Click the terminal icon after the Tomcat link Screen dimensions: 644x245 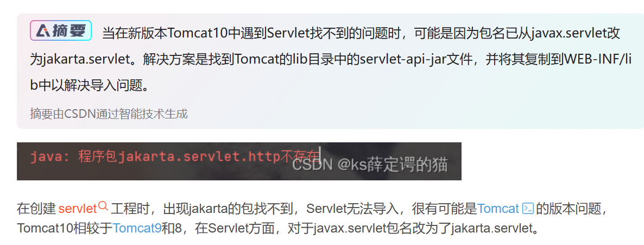(x=528, y=209)
